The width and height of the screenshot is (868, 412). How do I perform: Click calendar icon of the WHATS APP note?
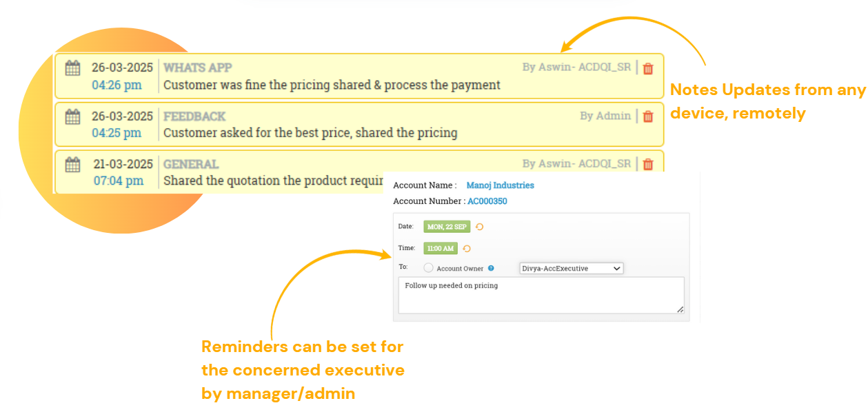72,68
